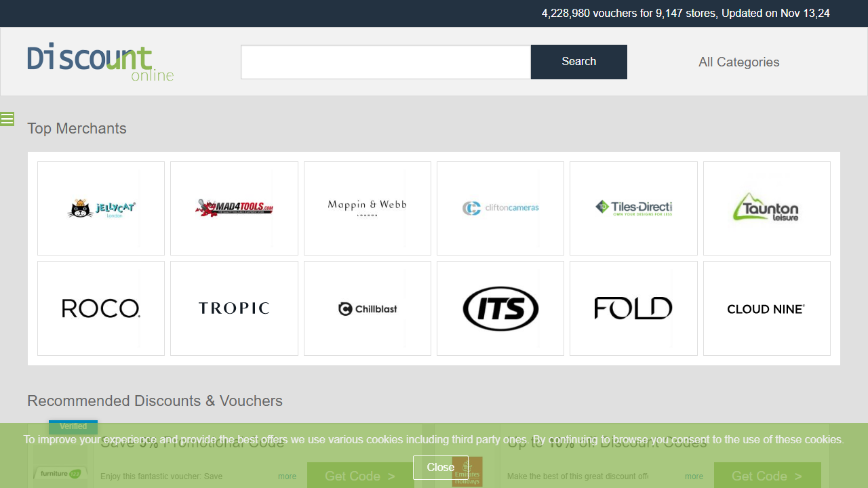Click the Tropic merchant logo

(234, 308)
